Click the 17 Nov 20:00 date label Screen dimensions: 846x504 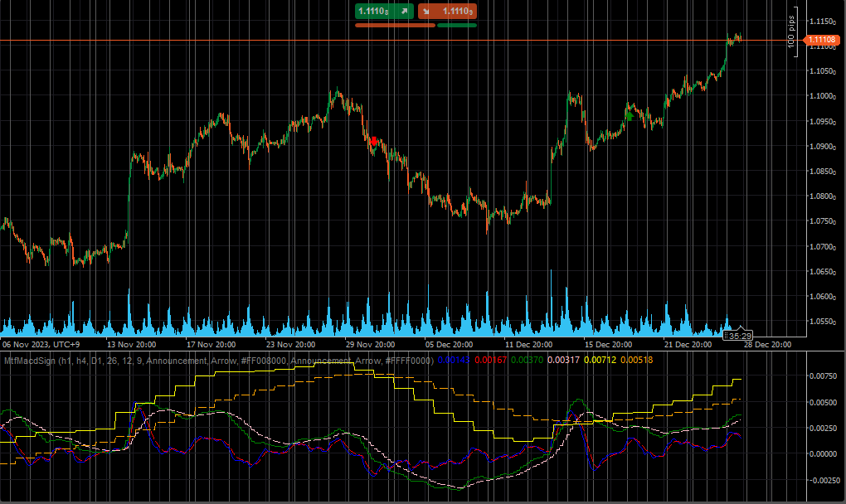pos(211,345)
